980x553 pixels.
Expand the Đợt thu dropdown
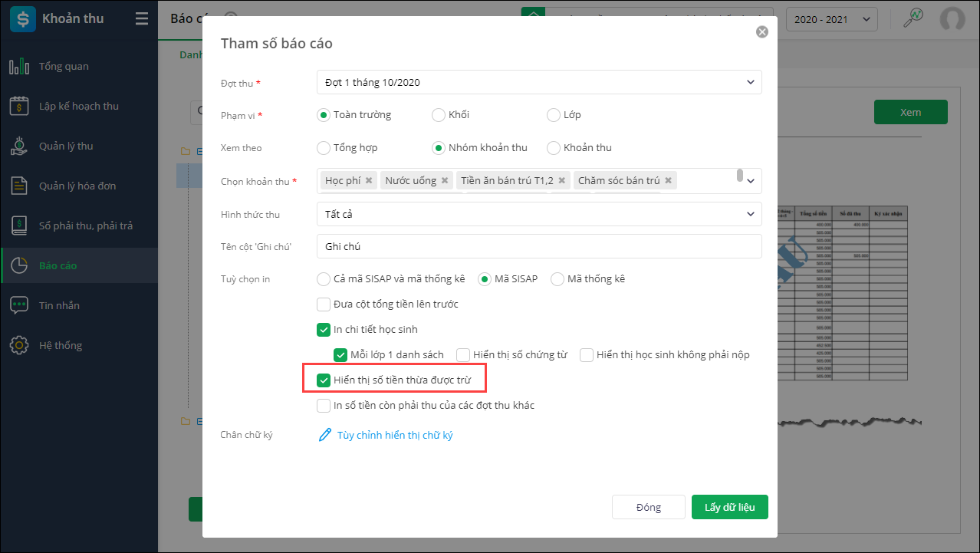tap(539, 82)
